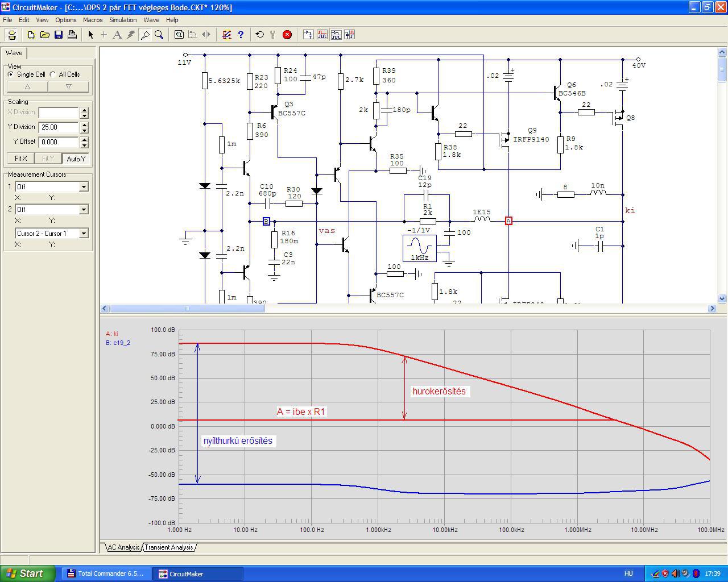Click the blue question mark Help icon
The width and height of the screenshot is (728, 582).
click(241, 35)
